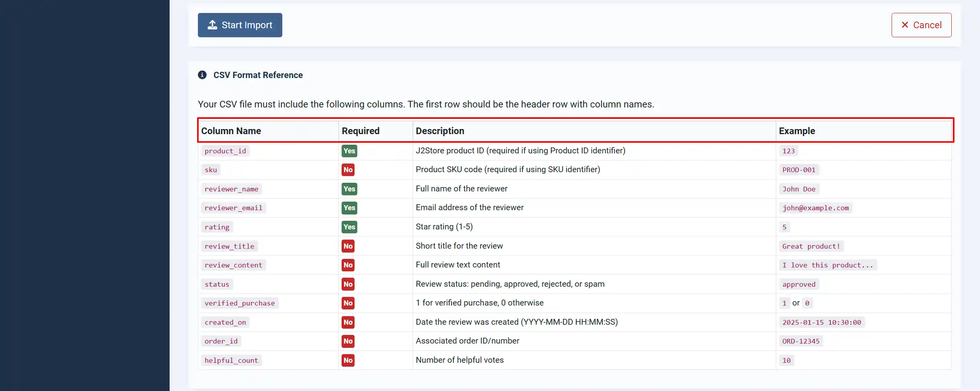Click the Yes badge in reviewer_name row
Viewport: 980px width, 391px height.
tap(349, 189)
